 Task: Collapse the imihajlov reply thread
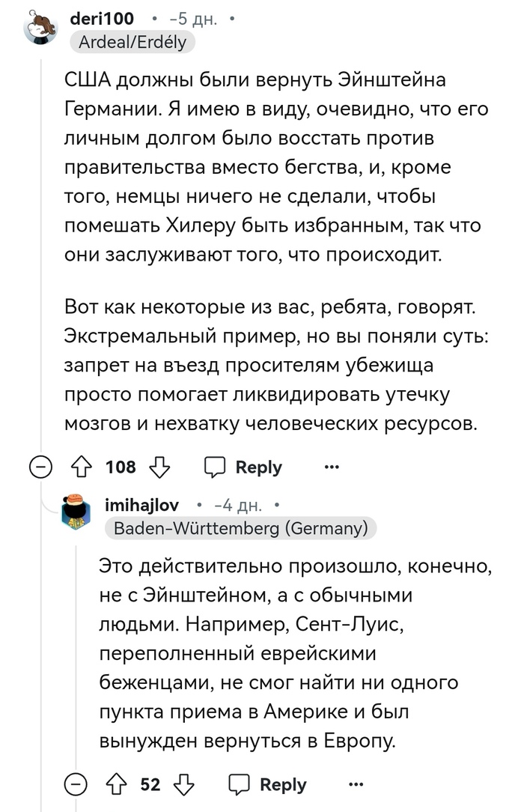[75, 784]
